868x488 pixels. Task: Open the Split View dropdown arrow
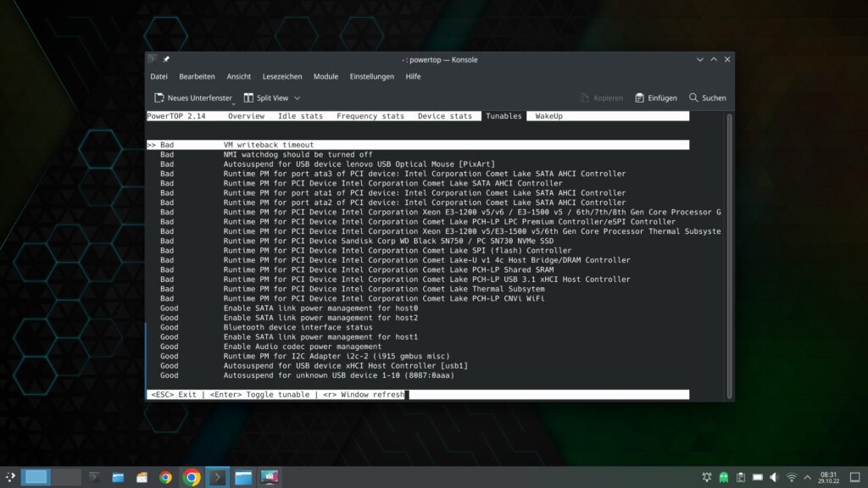[x=298, y=98]
